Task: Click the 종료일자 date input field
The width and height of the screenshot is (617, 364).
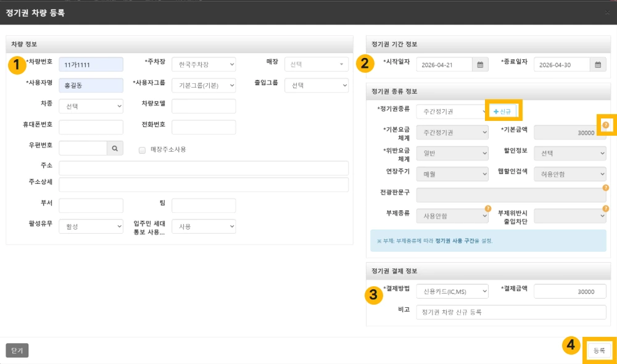Action: pos(562,65)
